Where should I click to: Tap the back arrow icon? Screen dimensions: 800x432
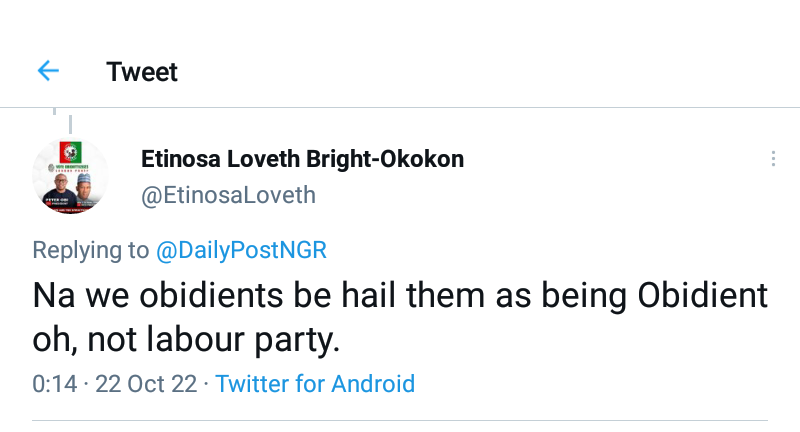[x=48, y=71]
